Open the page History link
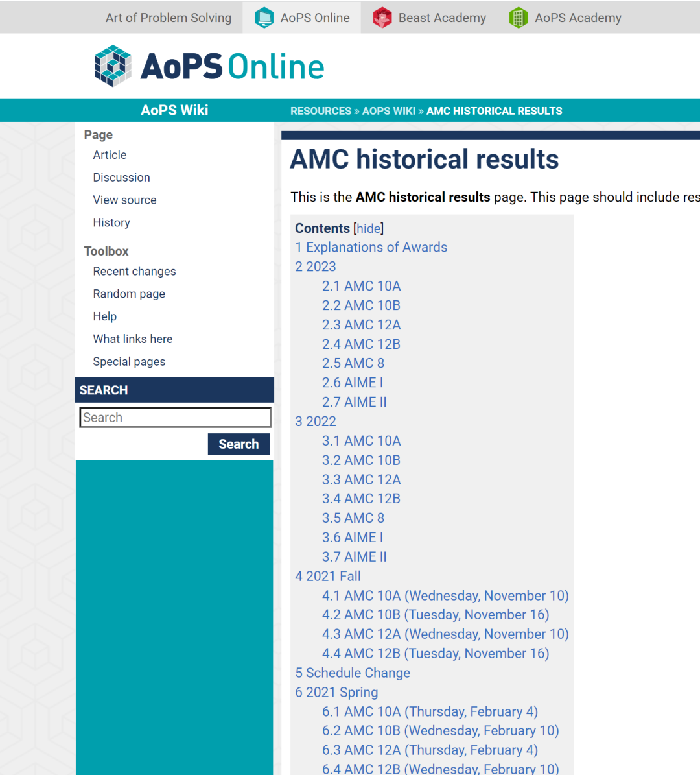Viewport: 700px width, 775px height. 111,222
